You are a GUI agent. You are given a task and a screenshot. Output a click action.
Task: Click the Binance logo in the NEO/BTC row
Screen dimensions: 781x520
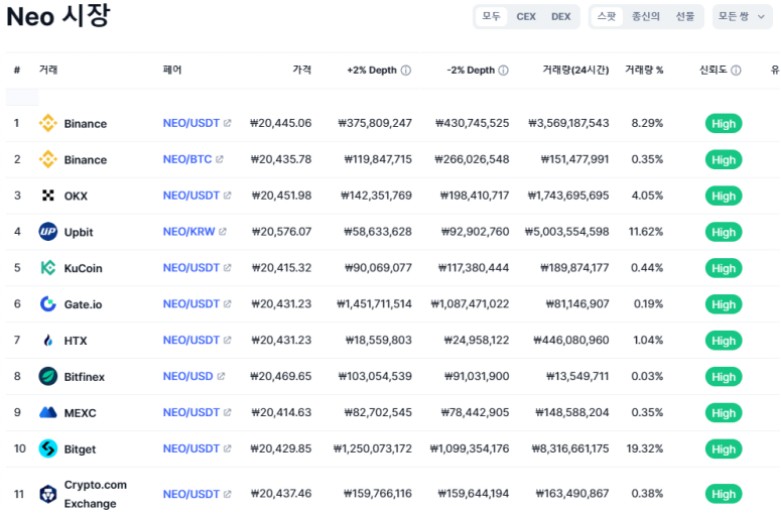(48, 159)
